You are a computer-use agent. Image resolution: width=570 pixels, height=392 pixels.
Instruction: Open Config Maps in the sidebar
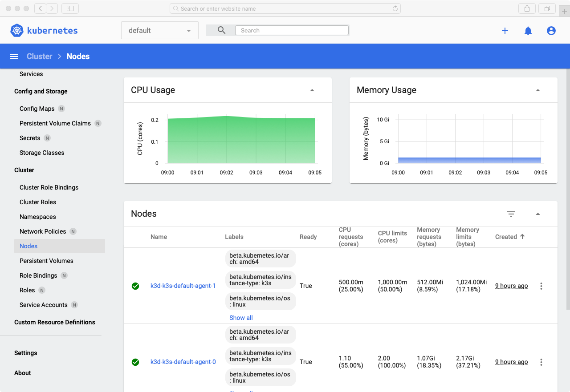tap(37, 109)
